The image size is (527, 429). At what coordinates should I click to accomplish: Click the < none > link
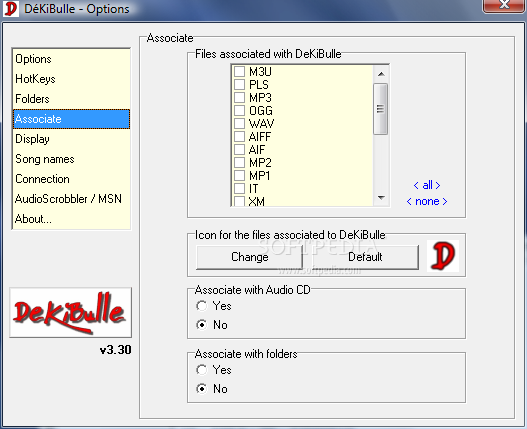(427, 201)
